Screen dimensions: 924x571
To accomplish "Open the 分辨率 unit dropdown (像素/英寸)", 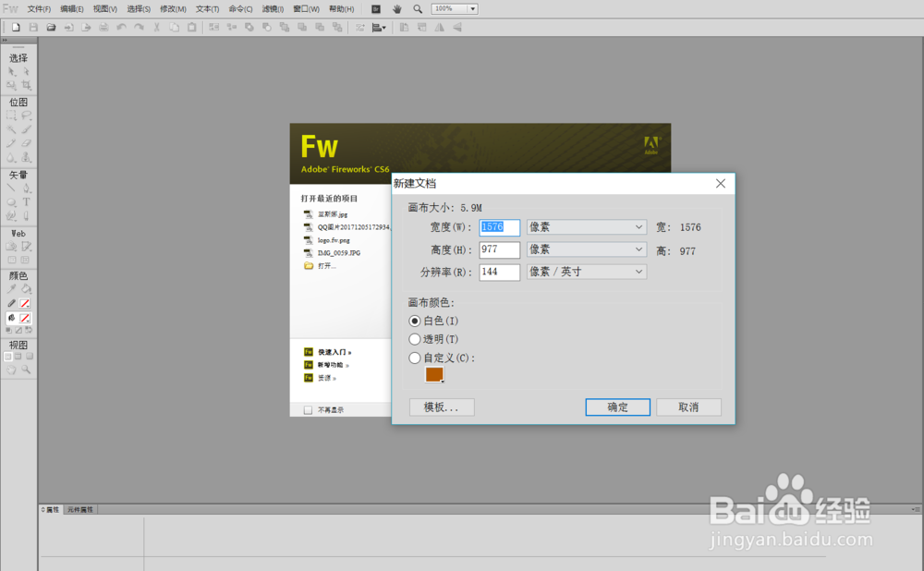I will click(587, 272).
